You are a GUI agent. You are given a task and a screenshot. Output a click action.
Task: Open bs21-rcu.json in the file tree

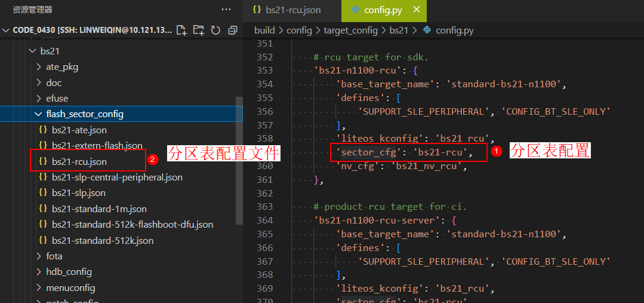pyautogui.click(x=79, y=161)
